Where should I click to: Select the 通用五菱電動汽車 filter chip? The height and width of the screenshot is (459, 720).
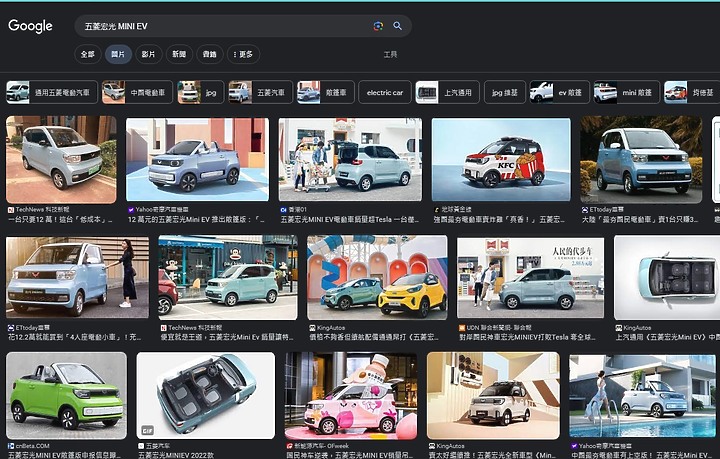click(x=52, y=92)
